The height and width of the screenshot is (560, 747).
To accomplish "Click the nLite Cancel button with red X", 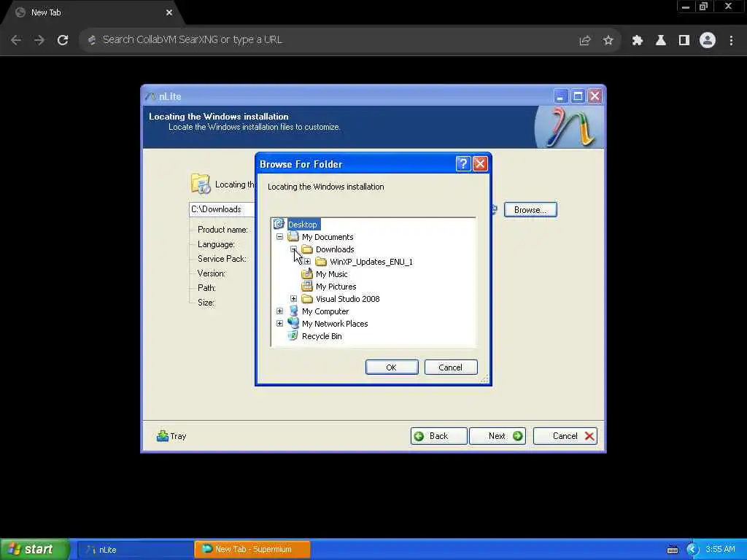I will 565,436.
